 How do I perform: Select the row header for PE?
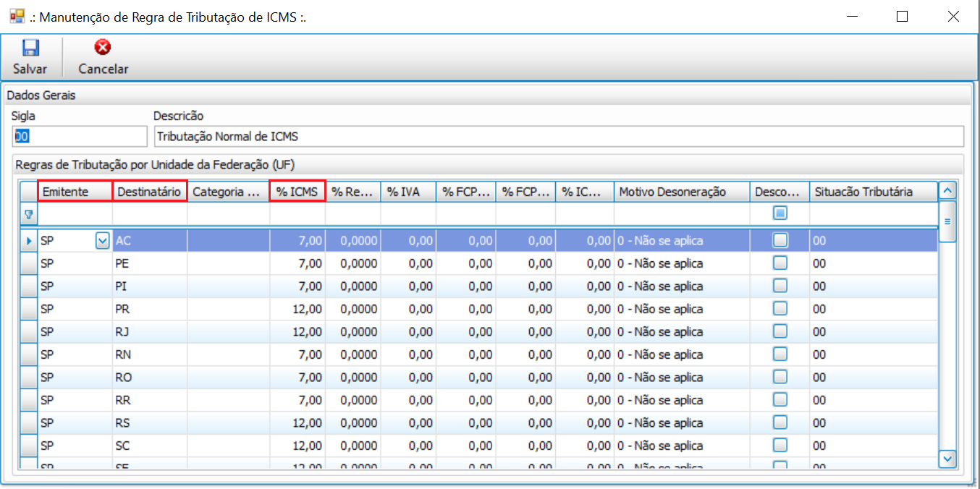tap(29, 263)
